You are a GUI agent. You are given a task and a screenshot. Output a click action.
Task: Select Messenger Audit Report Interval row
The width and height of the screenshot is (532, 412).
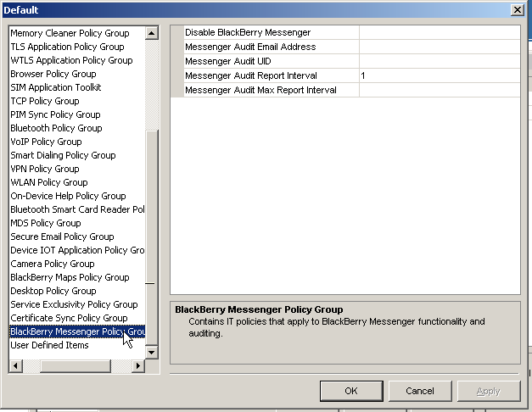pyautogui.click(x=345, y=75)
